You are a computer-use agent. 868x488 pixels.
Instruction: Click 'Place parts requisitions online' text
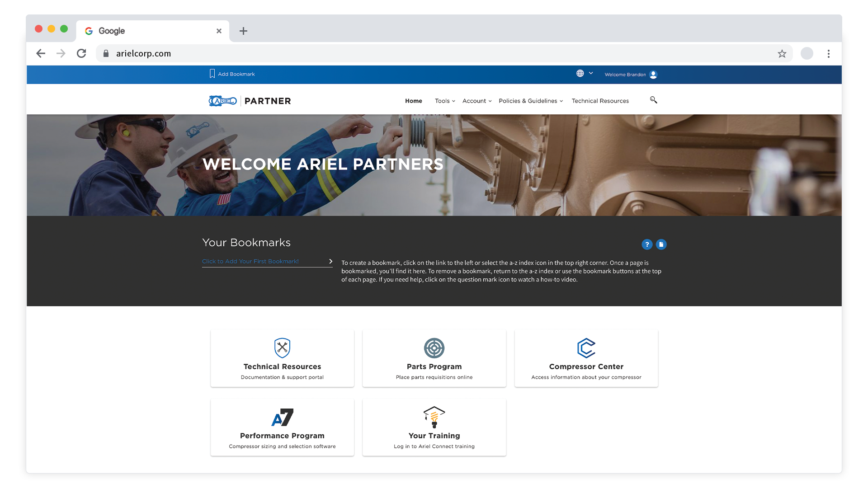coord(434,377)
